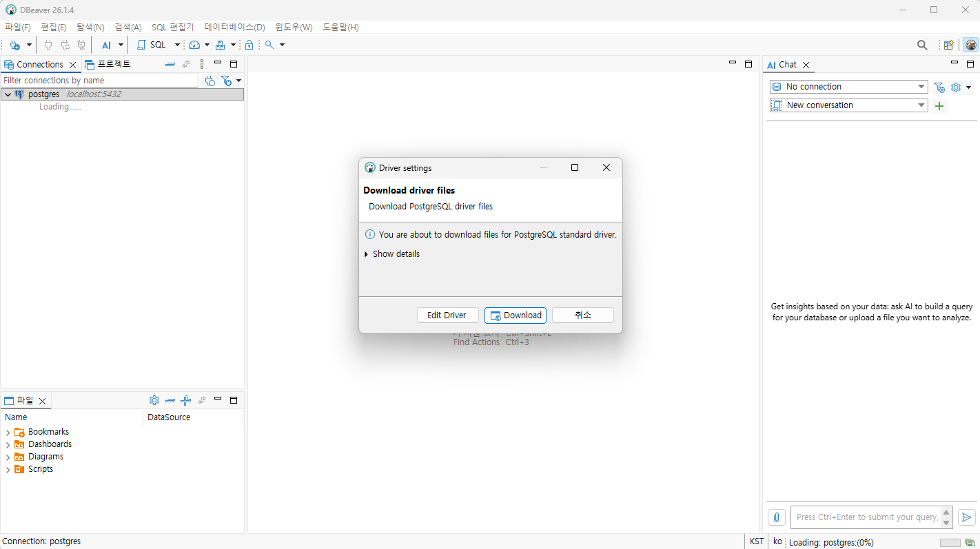Open the blue magnifier's dropdown arrow
980x549 pixels.
tap(283, 45)
